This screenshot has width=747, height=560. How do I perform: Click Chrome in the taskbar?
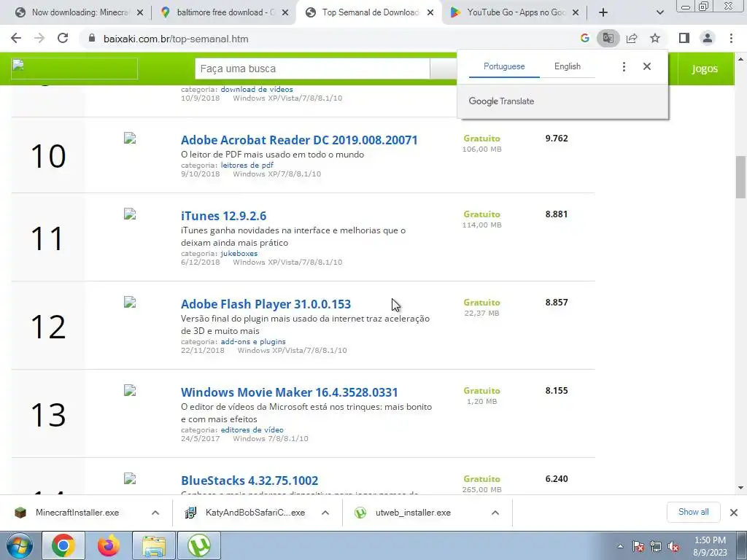(63, 545)
